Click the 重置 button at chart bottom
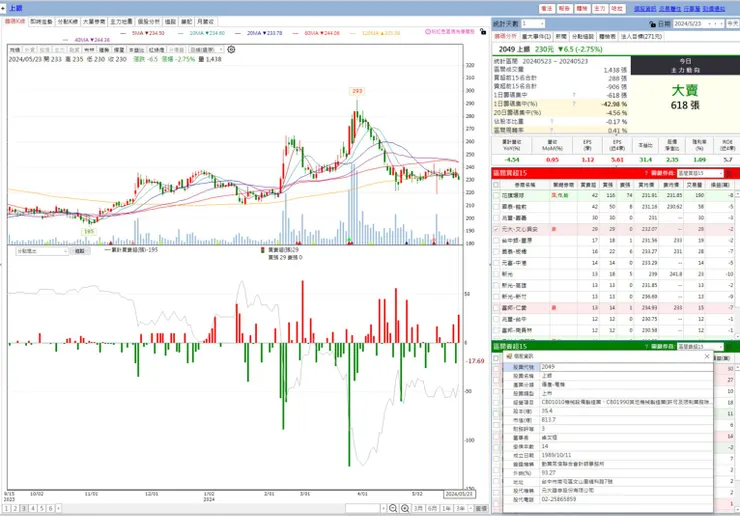740x516 pixels. click(x=481, y=508)
